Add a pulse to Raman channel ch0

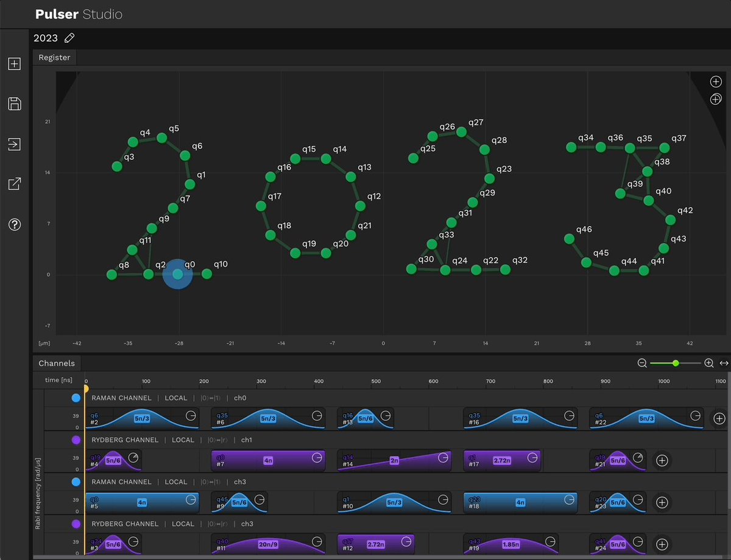click(719, 418)
